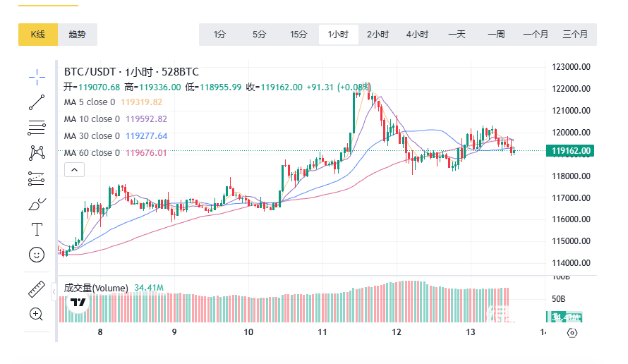Select the brush drawing tool
This screenshot has width=628, height=364.
point(37,204)
